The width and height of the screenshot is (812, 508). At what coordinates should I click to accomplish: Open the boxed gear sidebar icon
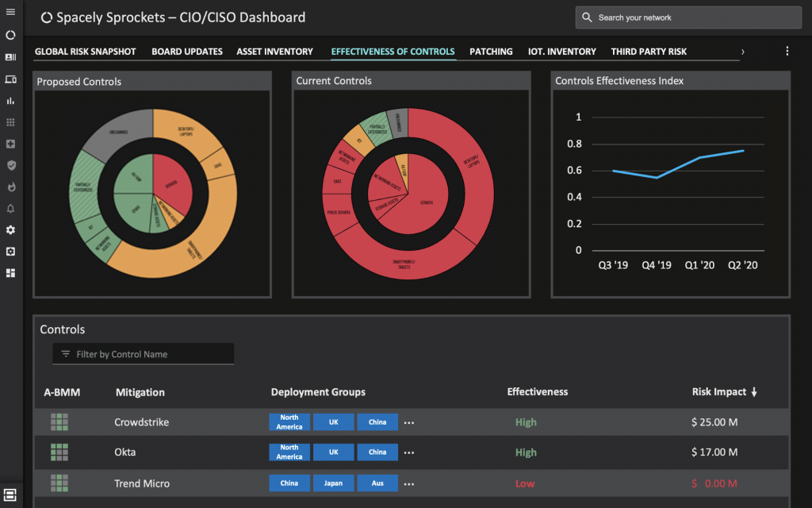pos(10,252)
